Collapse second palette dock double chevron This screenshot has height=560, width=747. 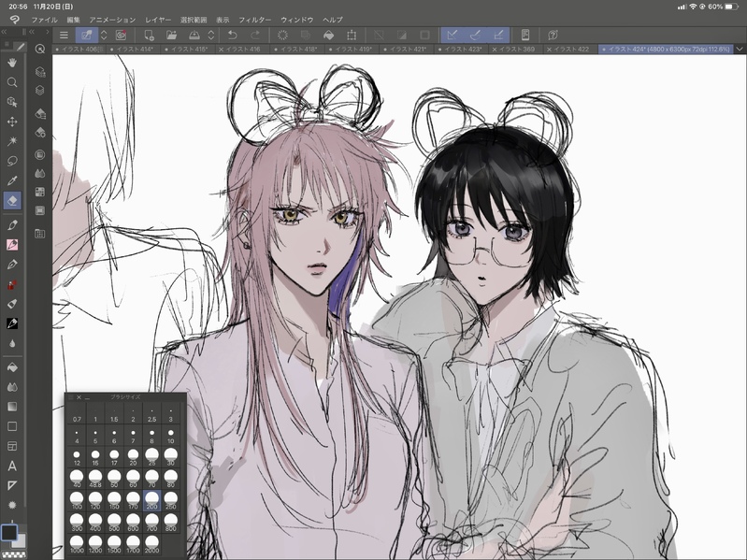click(x=32, y=32)
